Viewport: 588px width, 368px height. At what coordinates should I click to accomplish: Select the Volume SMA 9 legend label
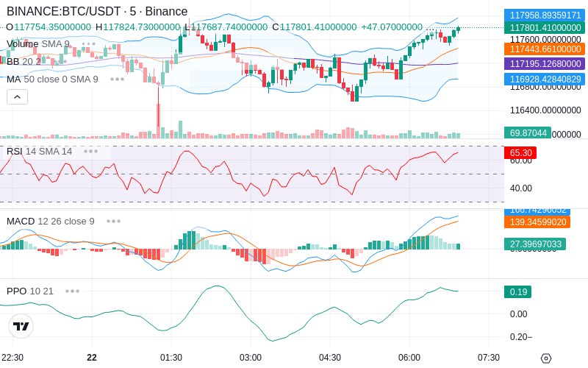coord(38,44)
